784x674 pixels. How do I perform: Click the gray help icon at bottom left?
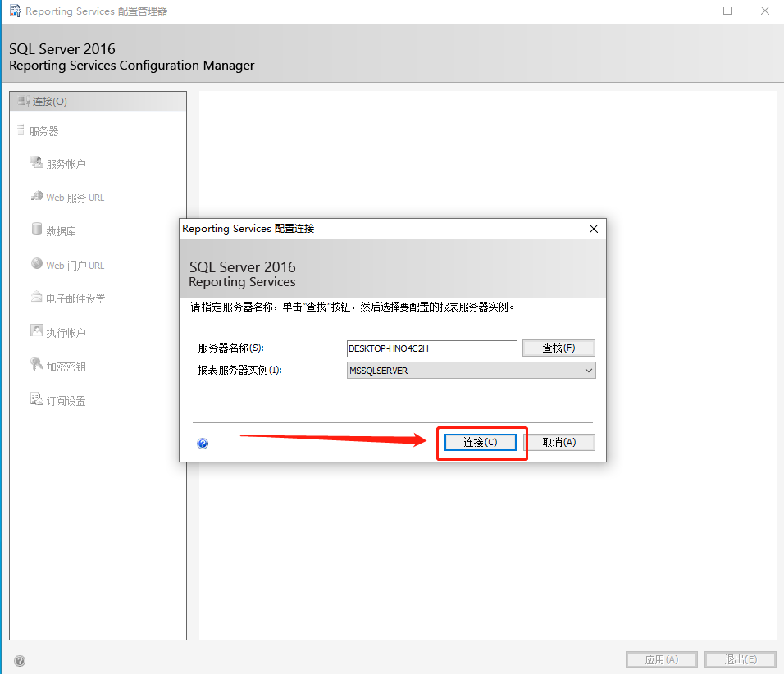(x=20, y=661)
